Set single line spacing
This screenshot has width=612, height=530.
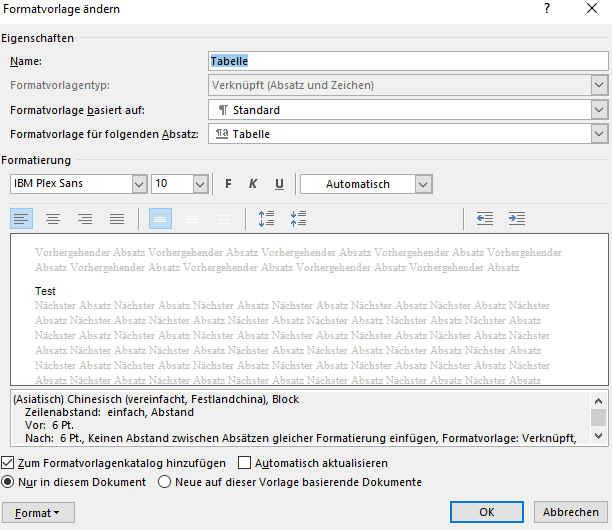pos(160,219)
